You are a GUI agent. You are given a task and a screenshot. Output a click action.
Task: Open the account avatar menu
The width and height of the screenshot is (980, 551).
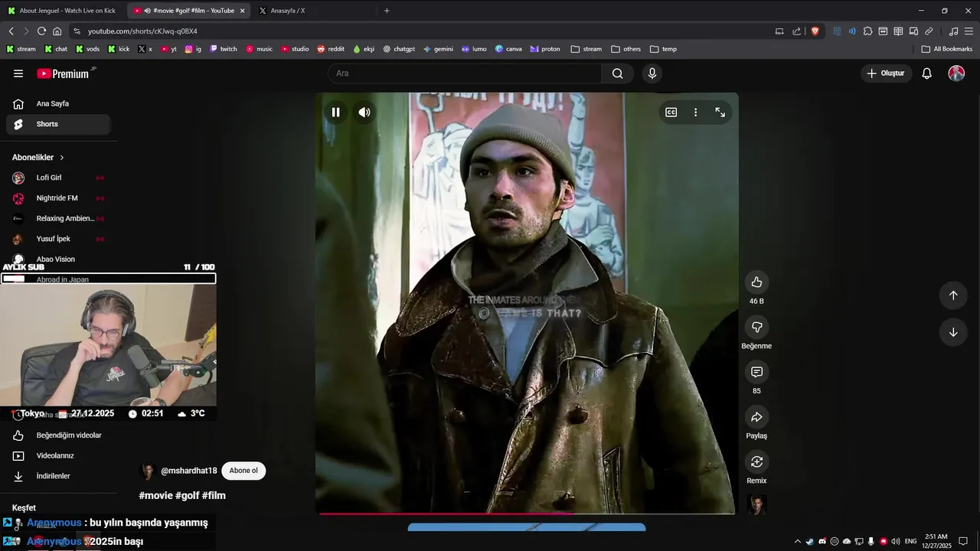tap(956, 73)
